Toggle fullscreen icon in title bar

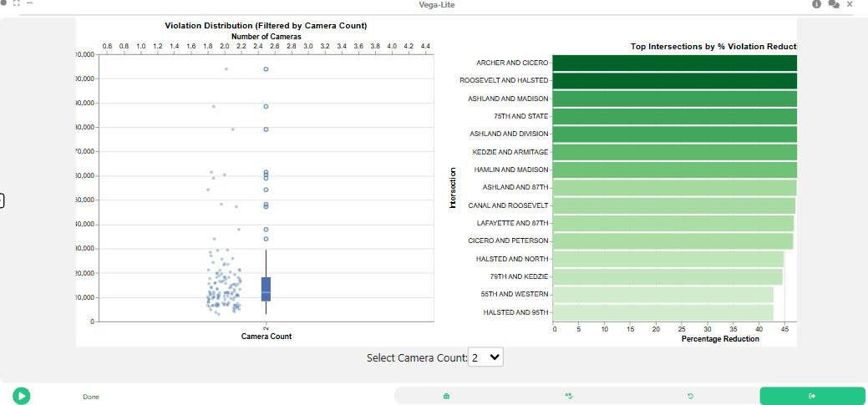17,3
